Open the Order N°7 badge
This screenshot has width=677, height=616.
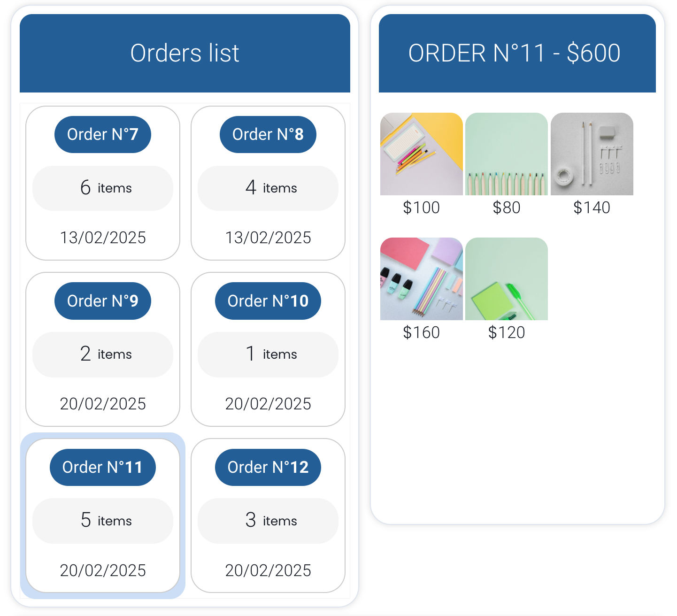[x=103, y=134]
